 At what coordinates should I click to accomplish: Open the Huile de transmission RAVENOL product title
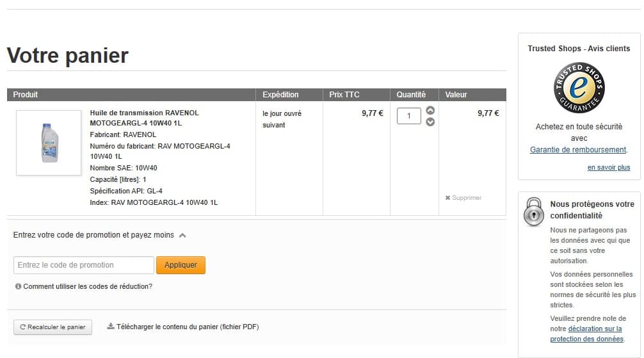click(144, 117)
